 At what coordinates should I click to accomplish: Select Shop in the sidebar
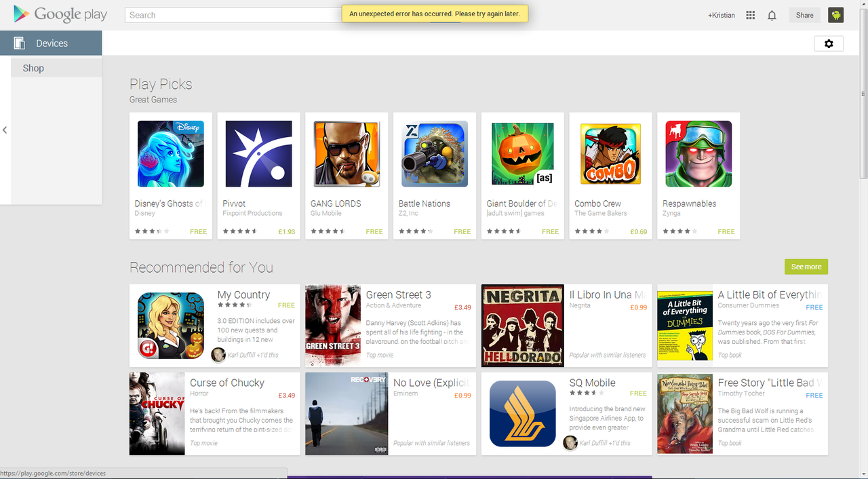click(x=33, y=68)
